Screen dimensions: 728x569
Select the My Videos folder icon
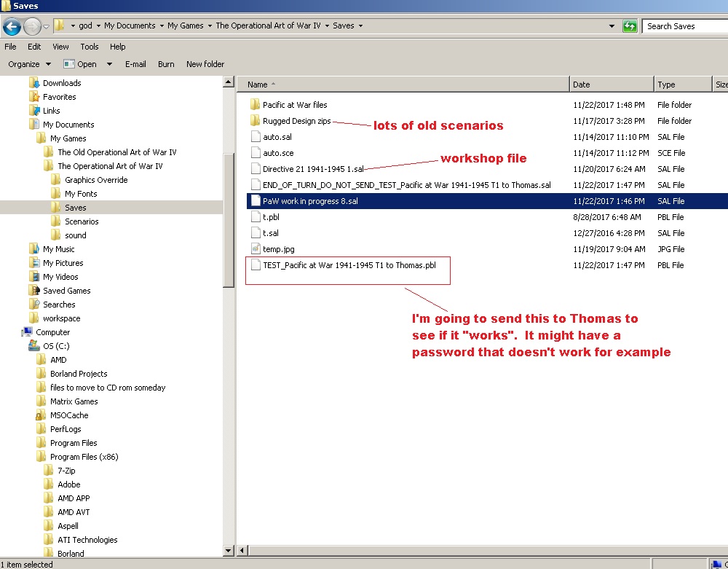(34, 277)
